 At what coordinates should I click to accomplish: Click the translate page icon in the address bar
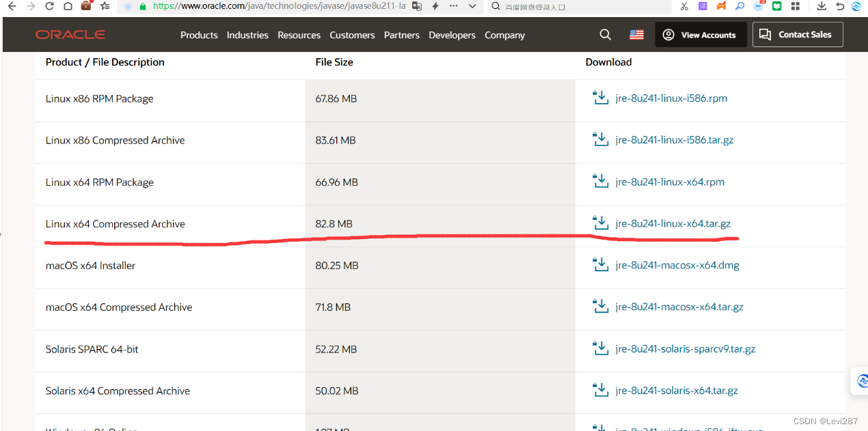click(x=417, y=6)
